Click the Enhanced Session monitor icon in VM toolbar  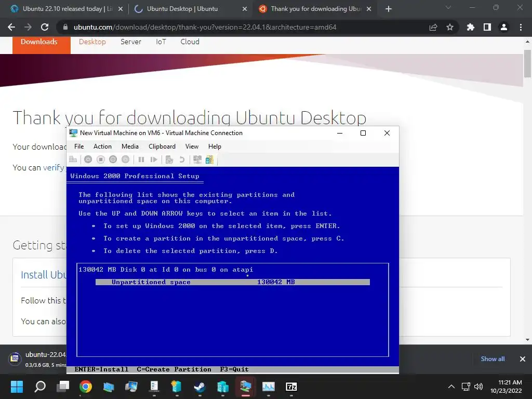point(197,159)
